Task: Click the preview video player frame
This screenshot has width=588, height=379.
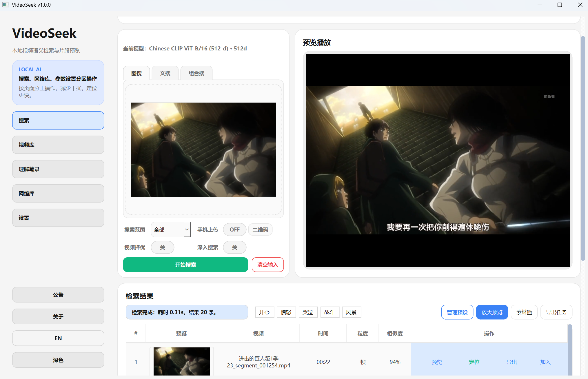Action: [x=438, y=161]
